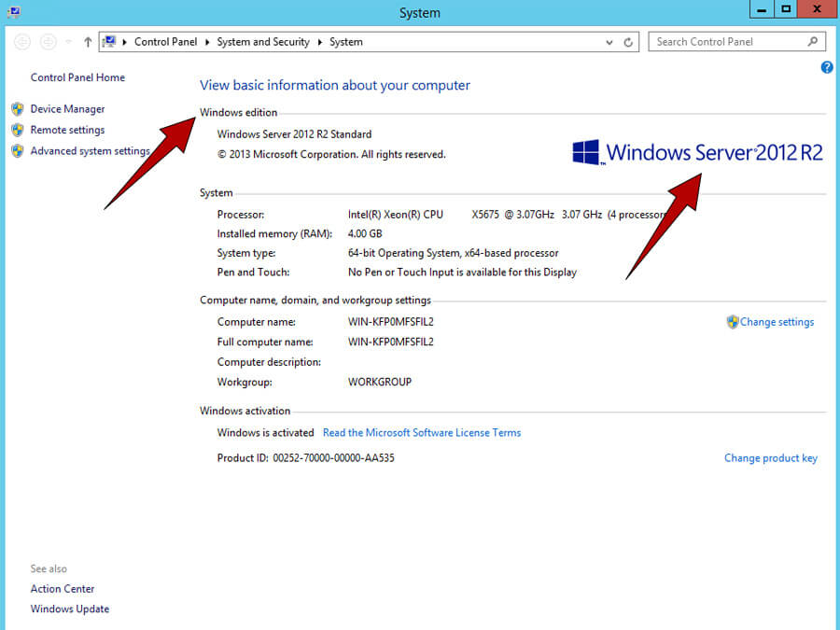Select 64-bit Operating System text
Viewport: 840px width, 630px height.
(x=453, y=253)
